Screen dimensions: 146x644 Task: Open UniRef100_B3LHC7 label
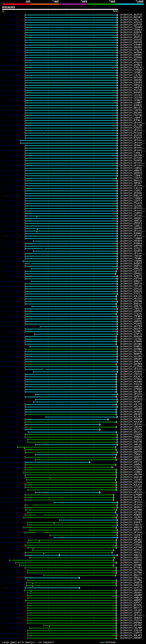pos(131,376)
